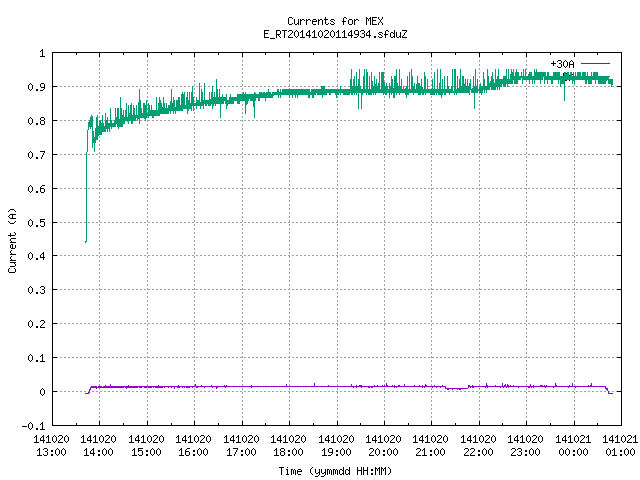Click y-axis tick label '0.5'
This screenshot has width=640, height=480.
click(36, 222)
